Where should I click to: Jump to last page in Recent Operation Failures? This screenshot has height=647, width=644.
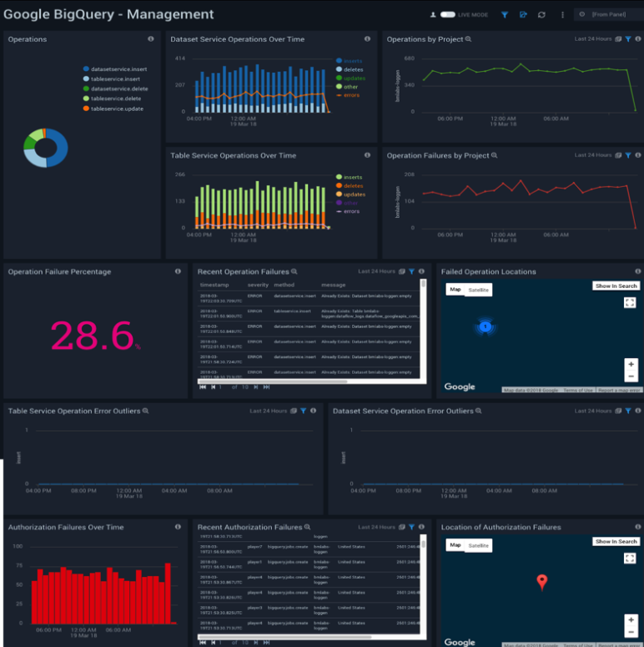(266, 387)
